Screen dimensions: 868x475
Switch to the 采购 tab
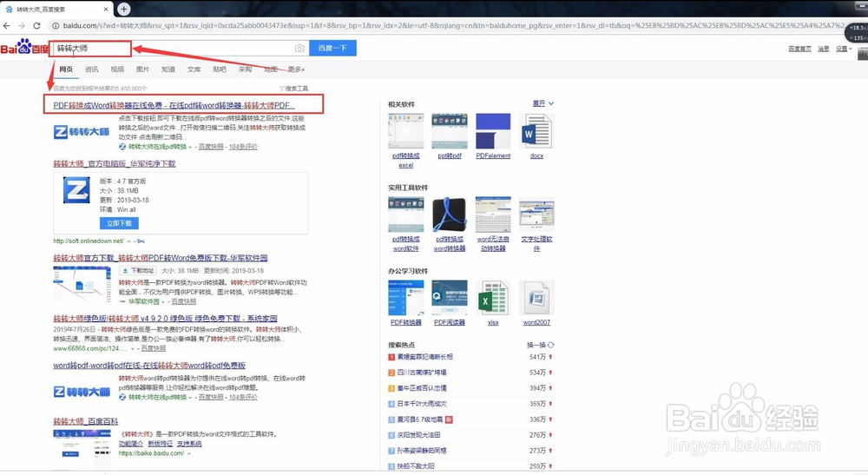[x=245, y=69]
